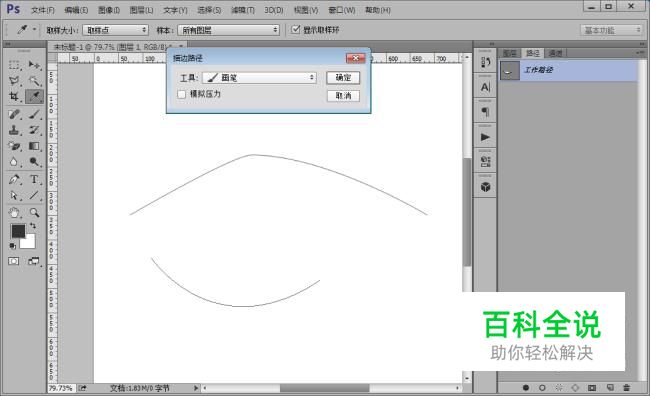Stroke path with brush icon

(x=542, y=388)
